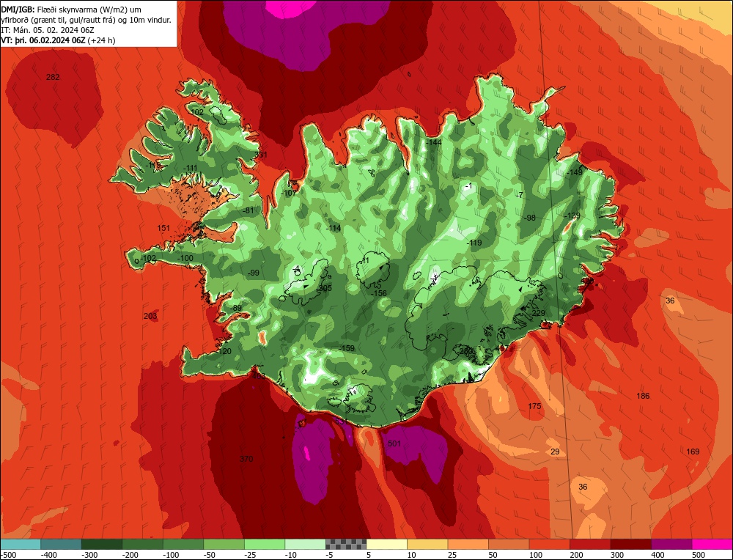Click the legend swatch between 50 and 100

(x=509, y=544)
